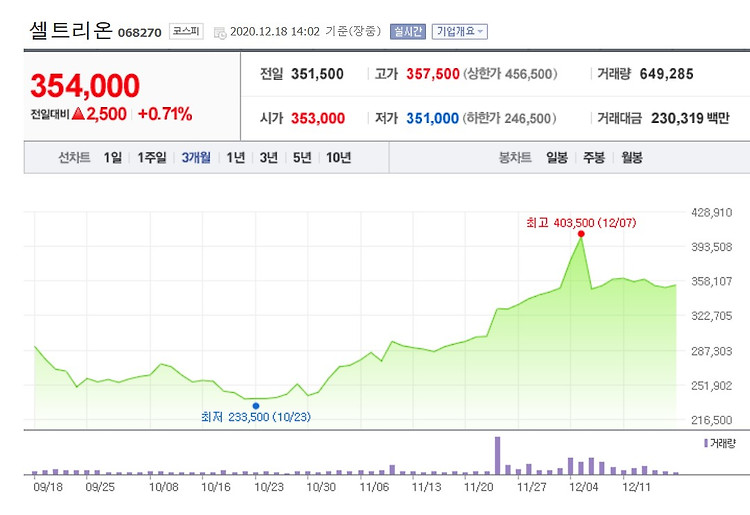Click the purple 거래량 legend marker
This screenshot has height=515, width=750.
pos(706,443)
